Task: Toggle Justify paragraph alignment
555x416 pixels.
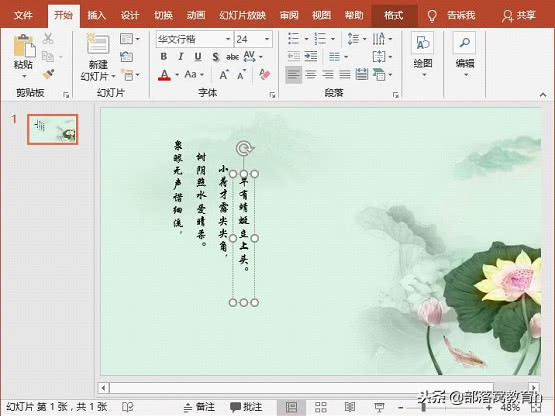Action: 345,75
